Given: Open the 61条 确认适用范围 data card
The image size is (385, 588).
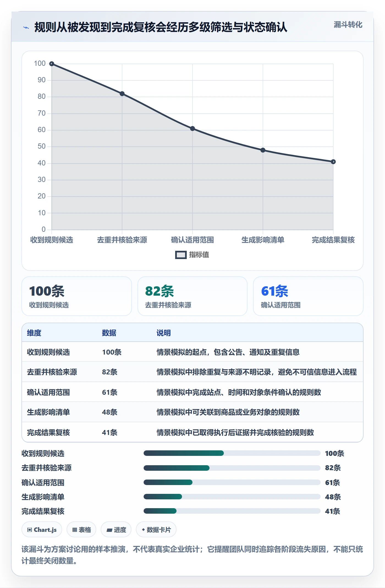Looking at the screenshot, I should (308, 296).
